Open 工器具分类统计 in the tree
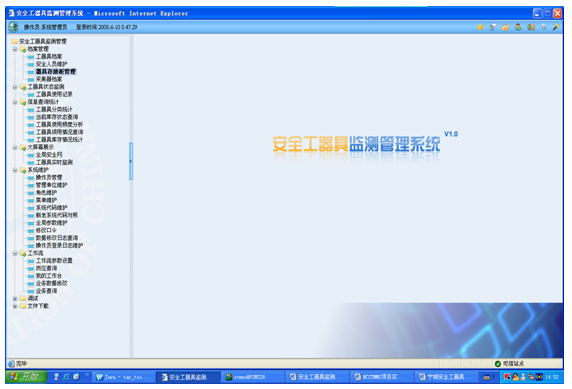The image size is (572, 389). click(x=54, y=109)
